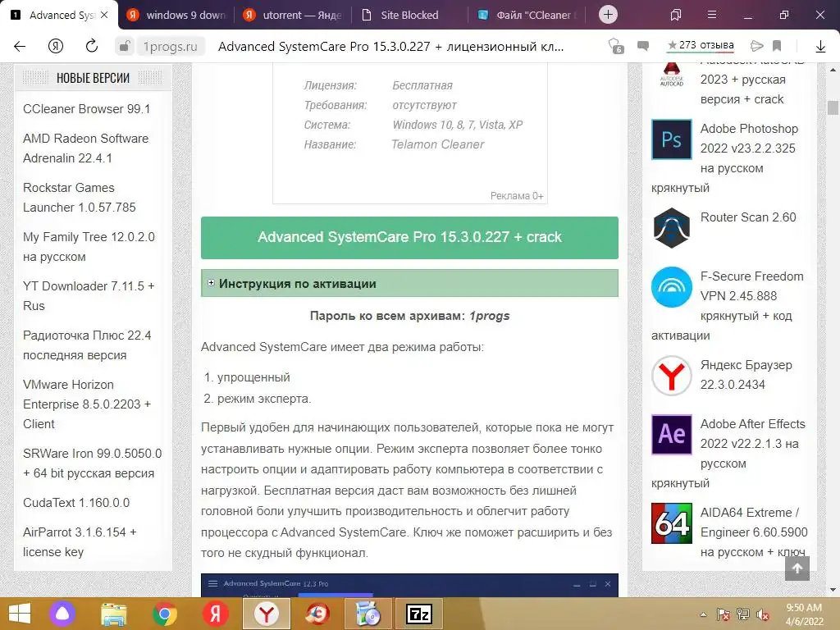Screen dimensions: 840x630
Task: Click the AIDA64 icon
Action: point(671,523)
